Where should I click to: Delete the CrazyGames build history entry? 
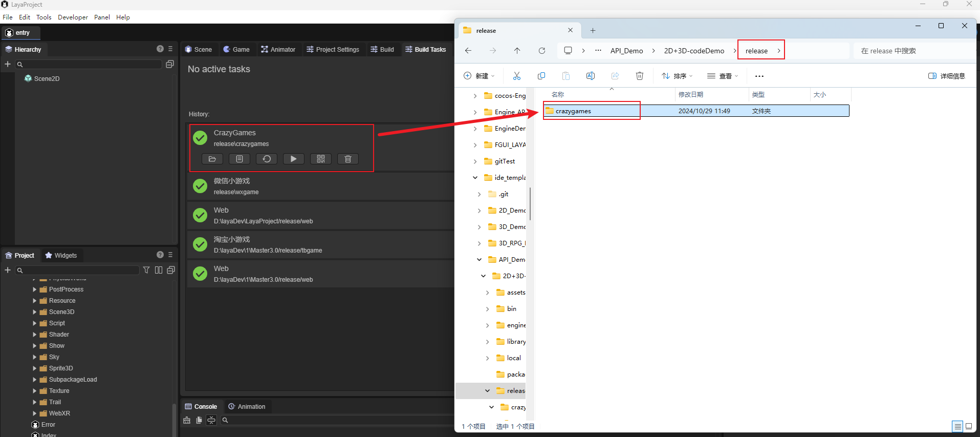pos(348,159)
